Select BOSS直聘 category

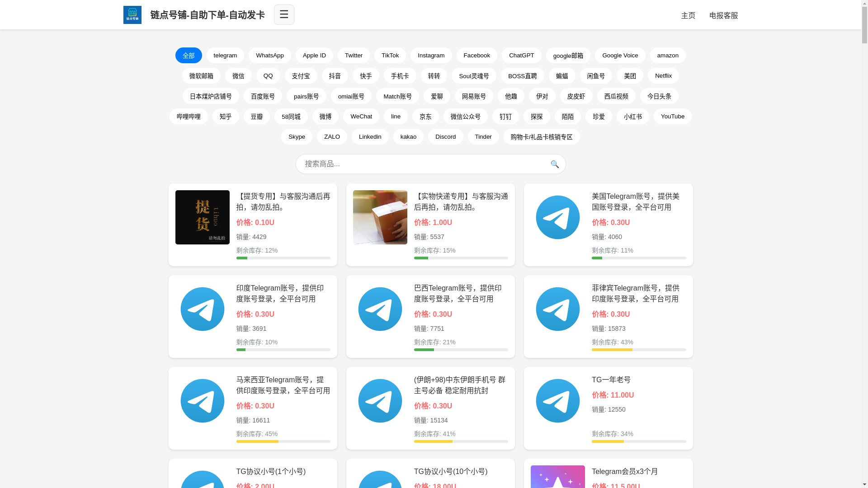tap(523, 75)
